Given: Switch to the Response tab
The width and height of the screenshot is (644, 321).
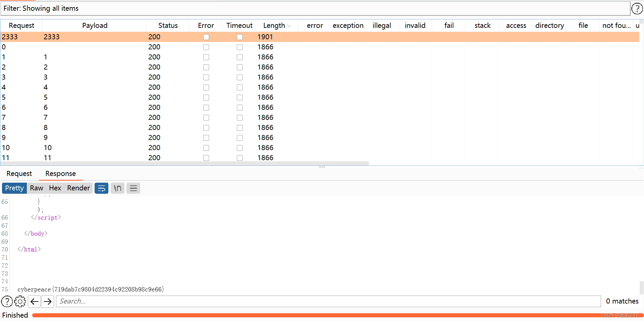Looking at the screenshot, I should click(x=61, y=174).
